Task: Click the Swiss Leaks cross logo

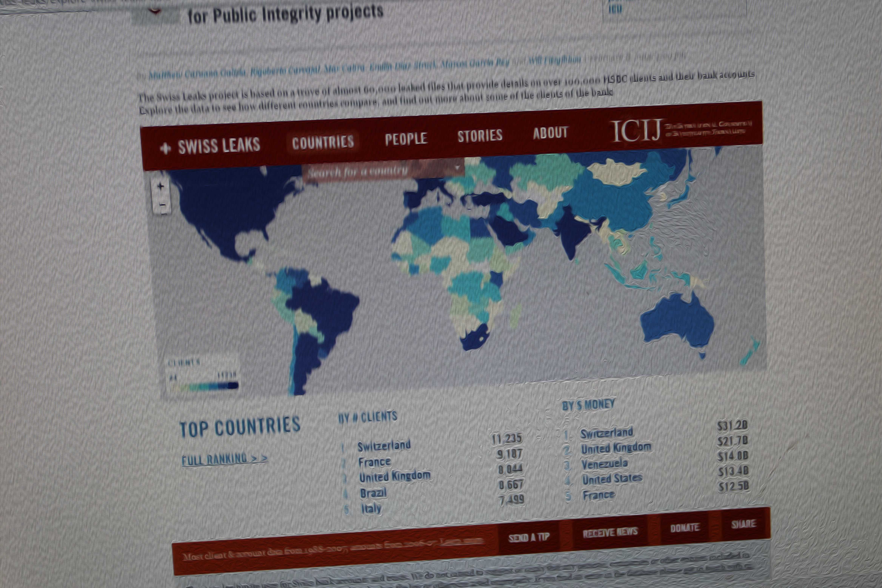Action: click(x=165, y=148)
